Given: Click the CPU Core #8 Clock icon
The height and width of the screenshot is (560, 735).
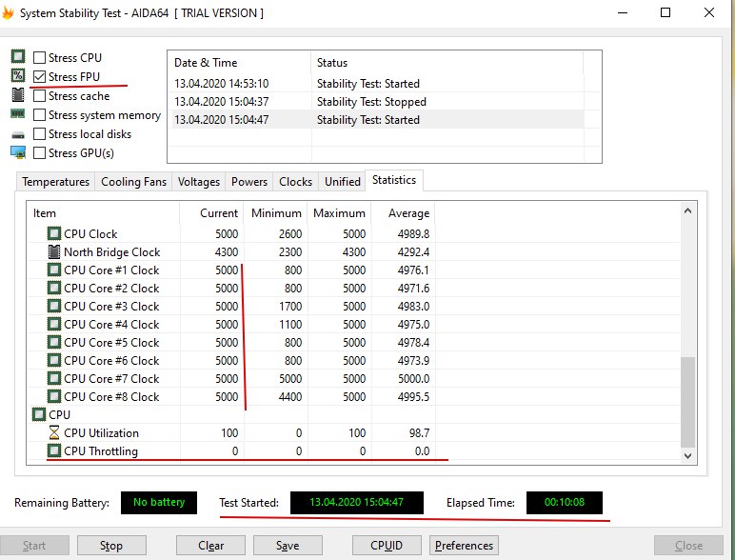Looking at the screenshot, I should click(54, 396).
